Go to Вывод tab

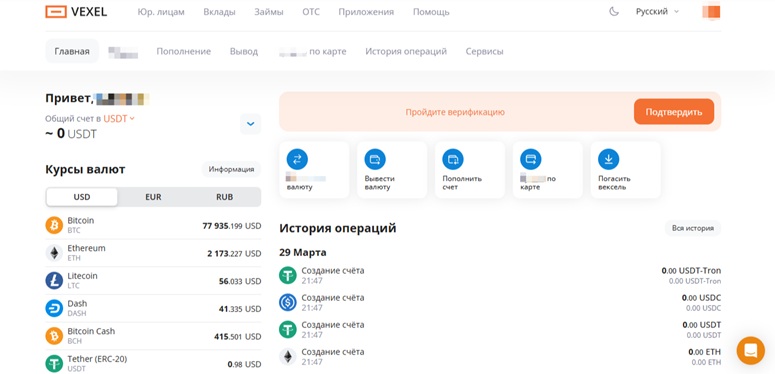point(244,51)
